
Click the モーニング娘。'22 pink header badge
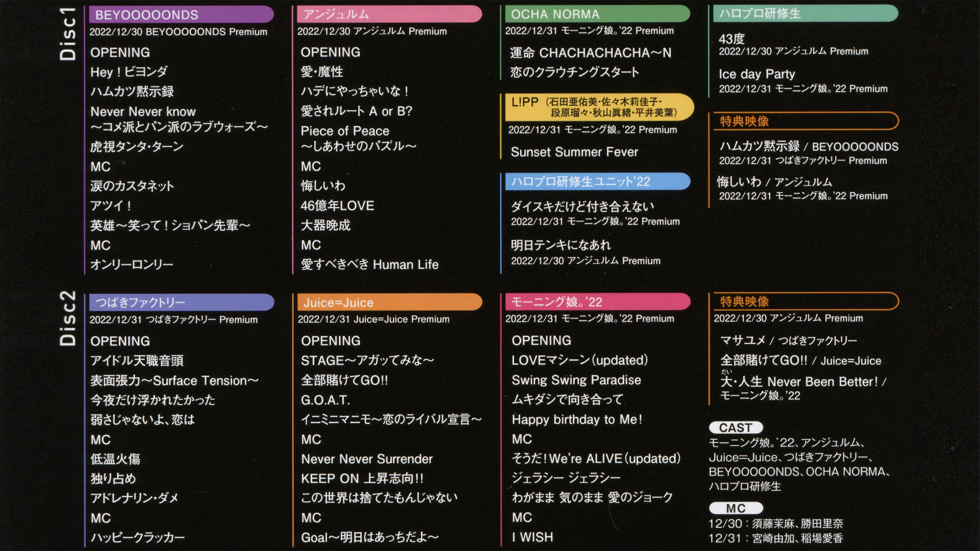(597, 302)
